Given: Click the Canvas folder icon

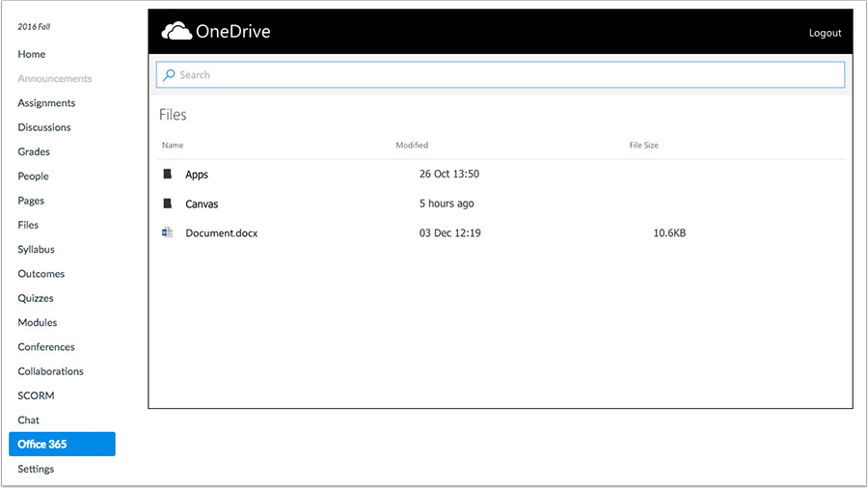Looking at the screenshot, I should click(167, 203).
